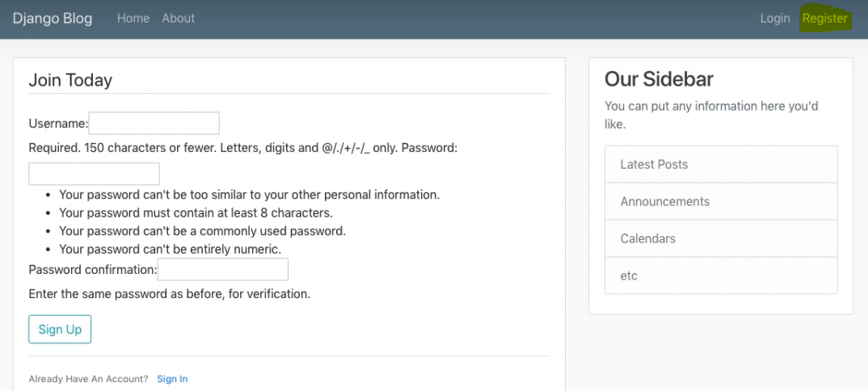This screenshot has width=868, height=391.
Task: Choose Calendars from the sidebar list
Action: (647, 238)
